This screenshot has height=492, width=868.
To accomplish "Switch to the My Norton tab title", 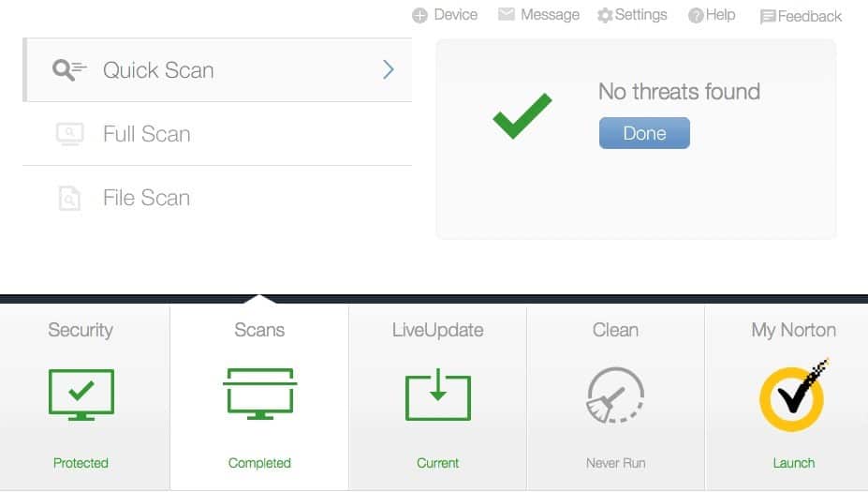I will [x=794, y=330].
